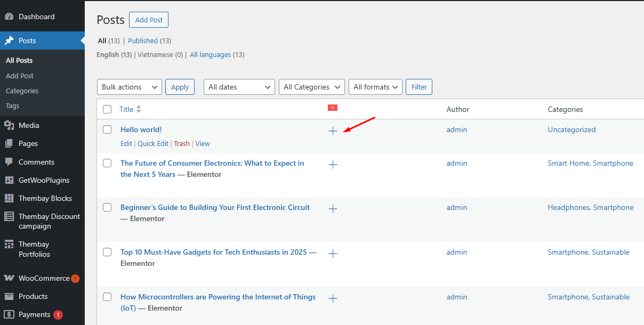Go to Categories in Posts submenu
This screenshot has width=644, height=325.
click(22, 91)
